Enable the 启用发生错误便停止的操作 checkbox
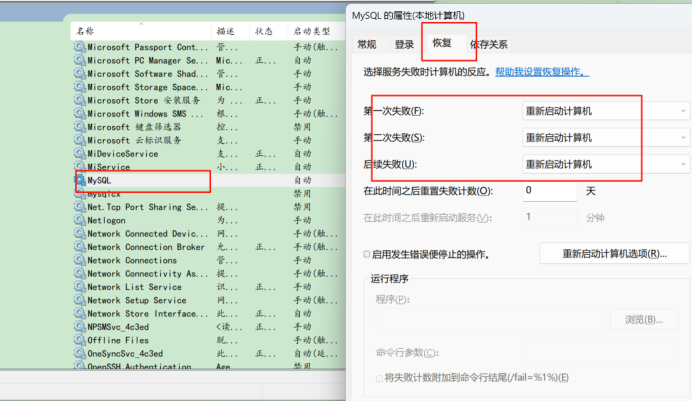This screenshot has height=401, width=692. click(366, 255)
